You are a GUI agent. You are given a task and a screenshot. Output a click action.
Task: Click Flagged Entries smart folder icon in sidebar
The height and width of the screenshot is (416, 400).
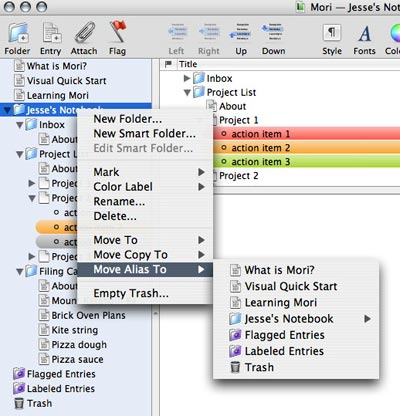[x=19, y=374]
